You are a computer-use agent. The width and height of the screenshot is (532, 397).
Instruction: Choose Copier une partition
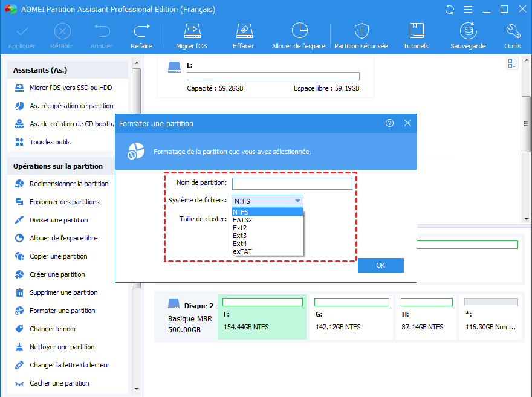[x=59, y=256]
